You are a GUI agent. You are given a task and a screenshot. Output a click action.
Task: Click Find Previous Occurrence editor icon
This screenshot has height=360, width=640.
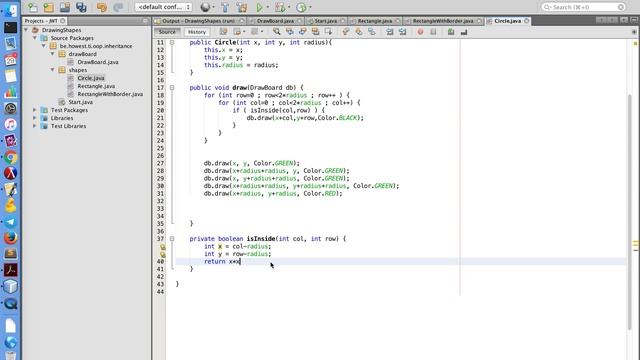point(289,32)
